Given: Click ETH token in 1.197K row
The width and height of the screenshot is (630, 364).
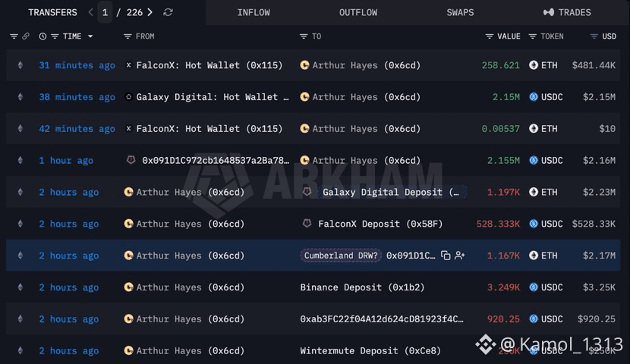Looking at the screenshot, I should click(x=543, y=192).
